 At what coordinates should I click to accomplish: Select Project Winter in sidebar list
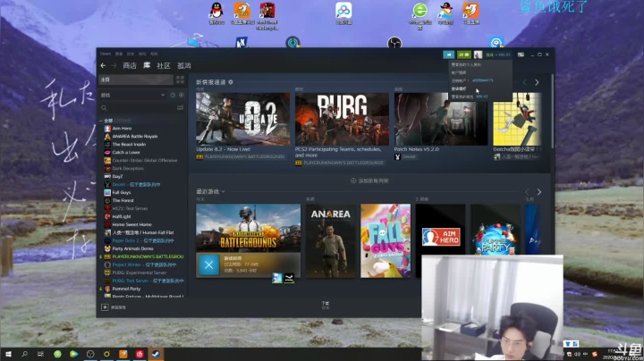(x=144, y=264)
